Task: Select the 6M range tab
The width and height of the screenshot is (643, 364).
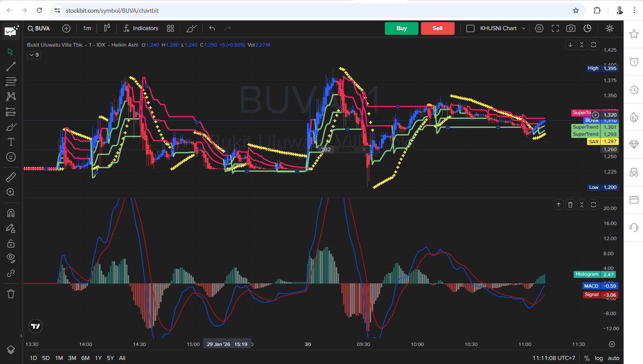Action: point(85,358)
